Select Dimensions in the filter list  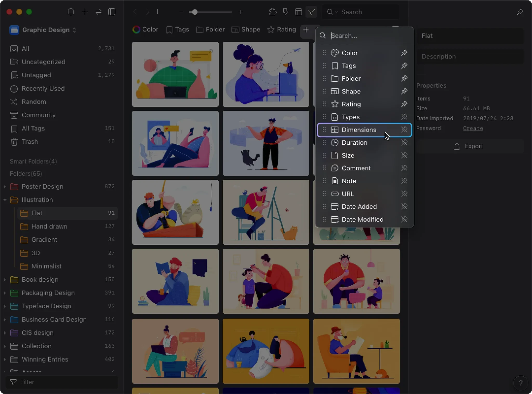pyautogui.click(x=364, y=130)
